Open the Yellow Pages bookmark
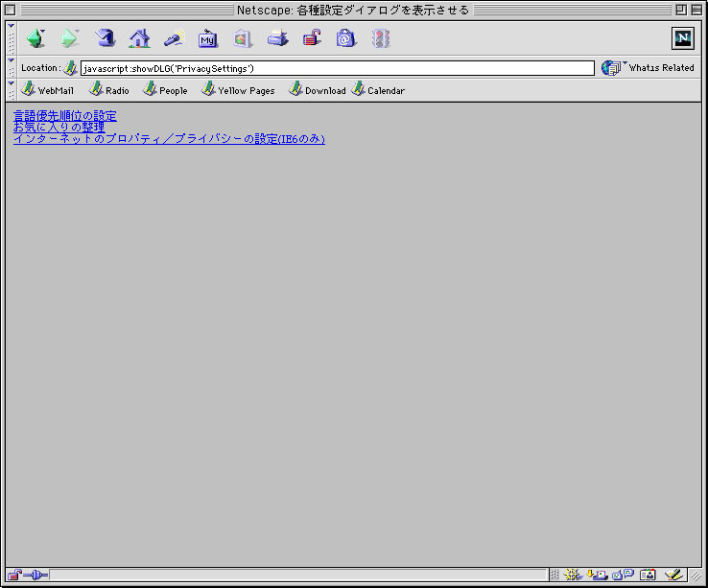The width and height of the screenshot is (708, 588). 238,90
